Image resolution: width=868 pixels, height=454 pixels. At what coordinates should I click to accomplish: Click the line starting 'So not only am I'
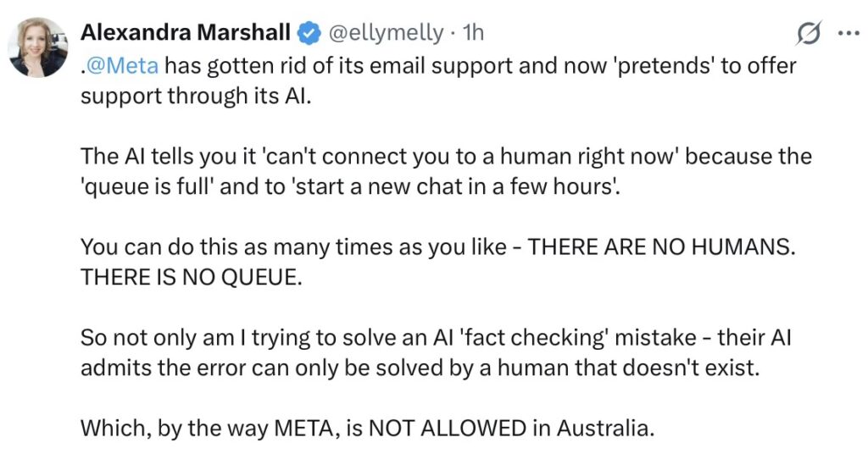pos(437,337)
